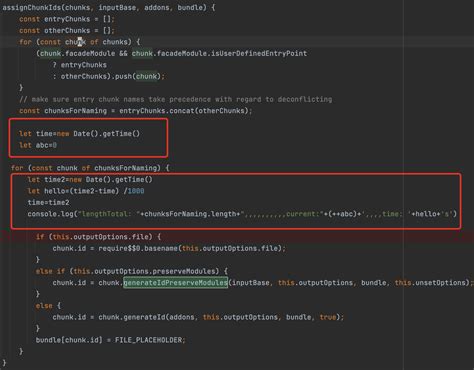Click 'let hello=(time2-time) /1000' line
The height and width of the screenshot is (370, 474).
coord(86,191)
